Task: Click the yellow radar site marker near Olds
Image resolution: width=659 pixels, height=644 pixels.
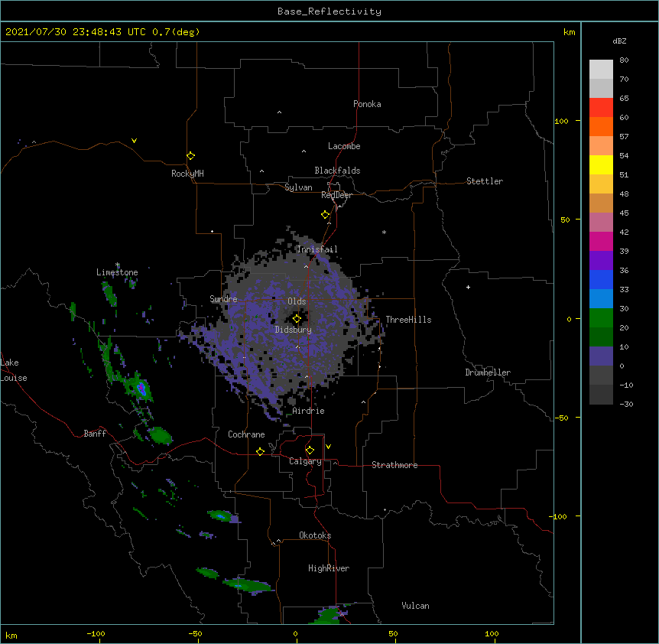Action: pos(297,319)
